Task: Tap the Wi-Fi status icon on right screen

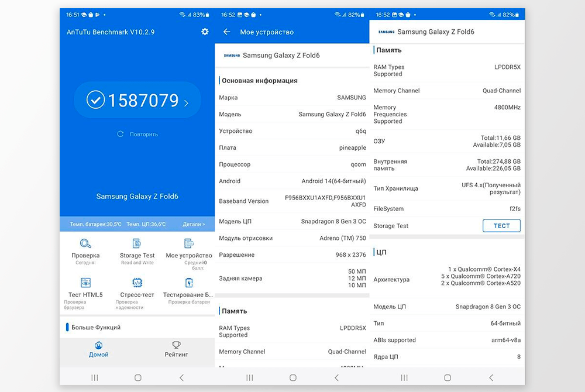Action: [492, 15]
